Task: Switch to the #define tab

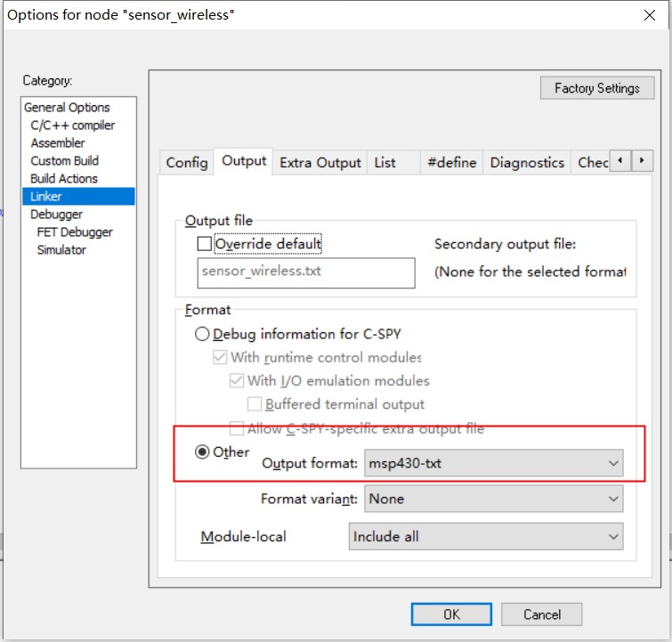Action: point(452,163)
